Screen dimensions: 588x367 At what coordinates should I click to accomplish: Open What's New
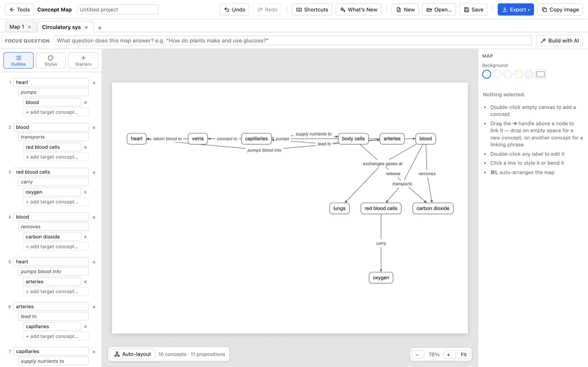[358, 9]
